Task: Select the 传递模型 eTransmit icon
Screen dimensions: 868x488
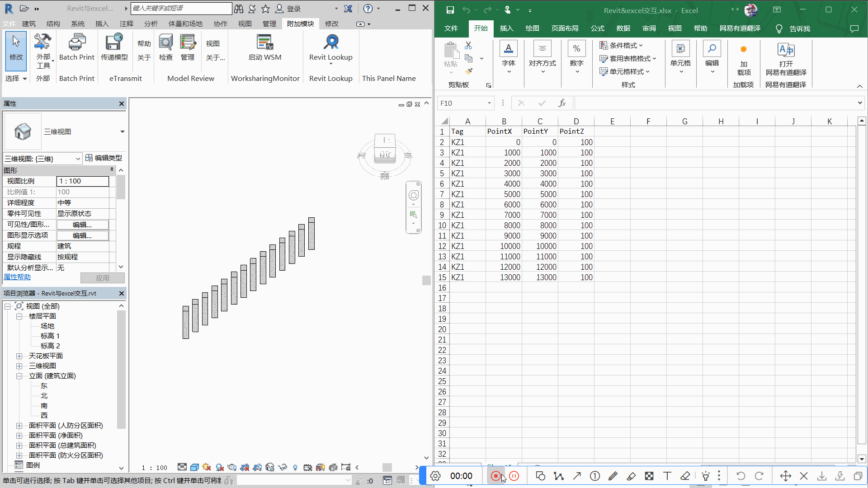Action: click(x=114, y=47)
